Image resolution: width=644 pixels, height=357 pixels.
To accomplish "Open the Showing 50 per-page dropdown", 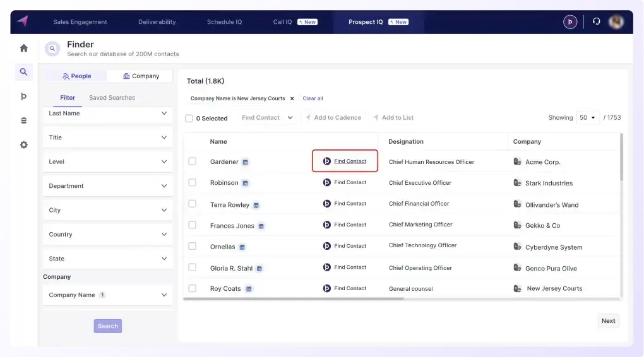I will (588, 118).
